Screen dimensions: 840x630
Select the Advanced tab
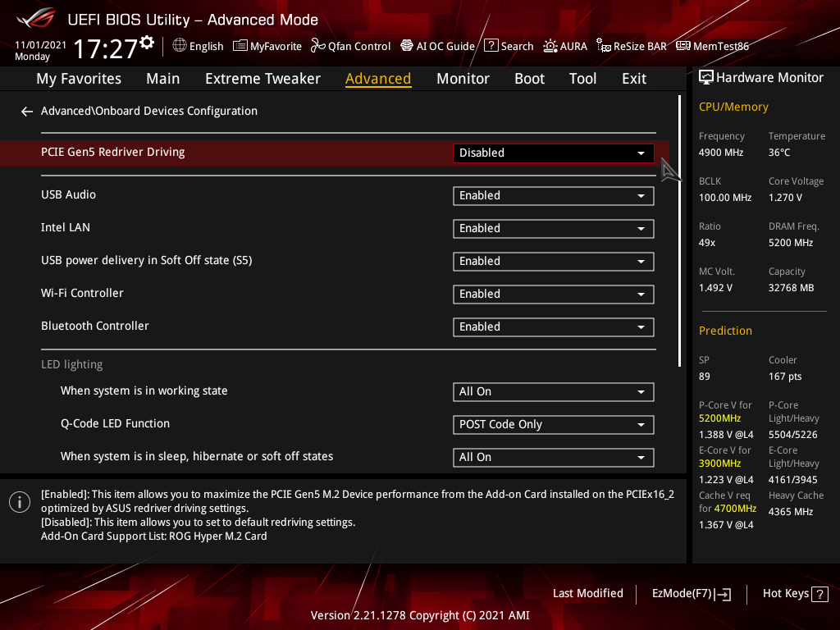[378, 79]
